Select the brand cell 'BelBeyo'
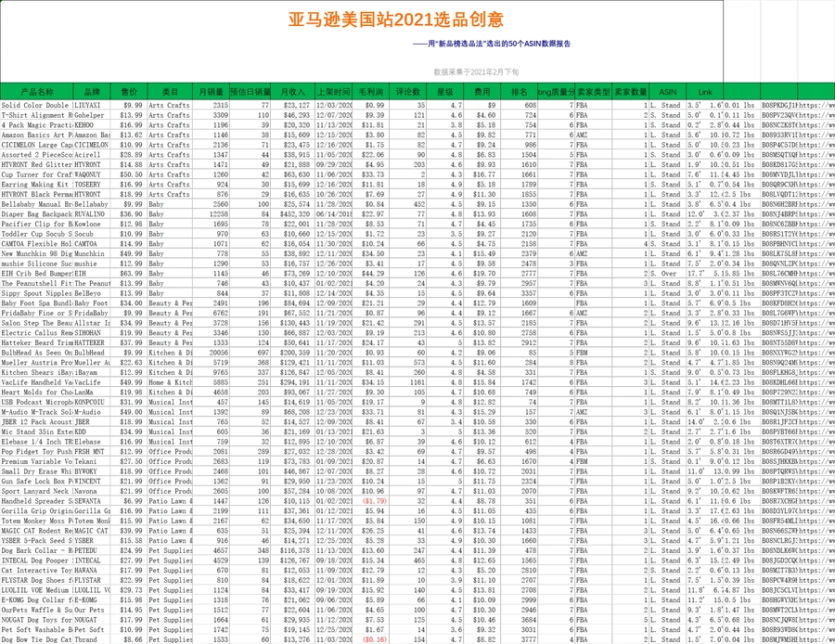Image resolution: width=835 pixels, height=644 pixels. click(x=92, y=293)
